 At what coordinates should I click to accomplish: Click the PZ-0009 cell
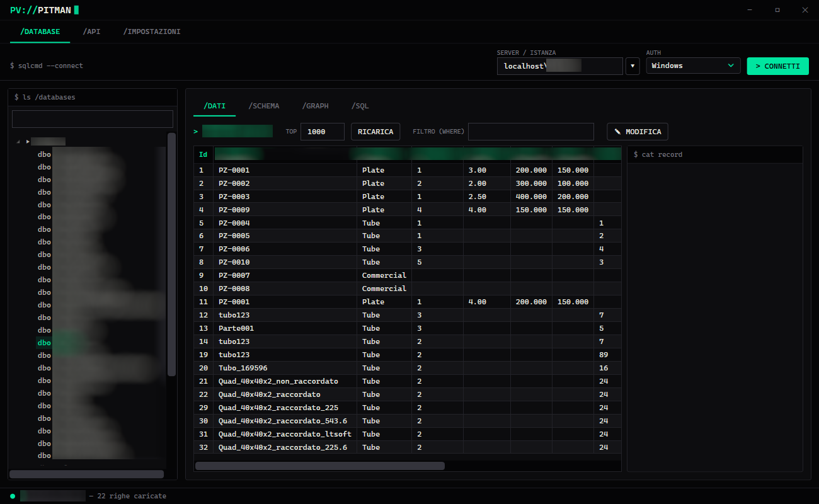(x=286, y=210)
